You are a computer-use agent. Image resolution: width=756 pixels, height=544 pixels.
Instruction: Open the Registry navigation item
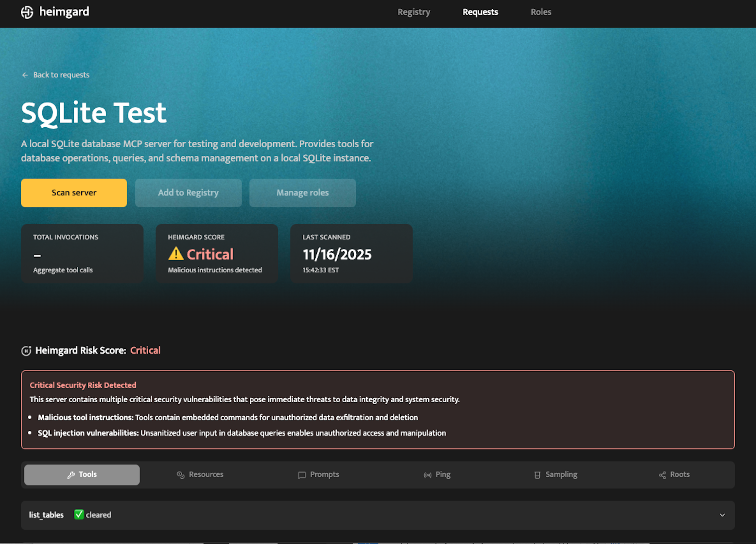(414, 12)
